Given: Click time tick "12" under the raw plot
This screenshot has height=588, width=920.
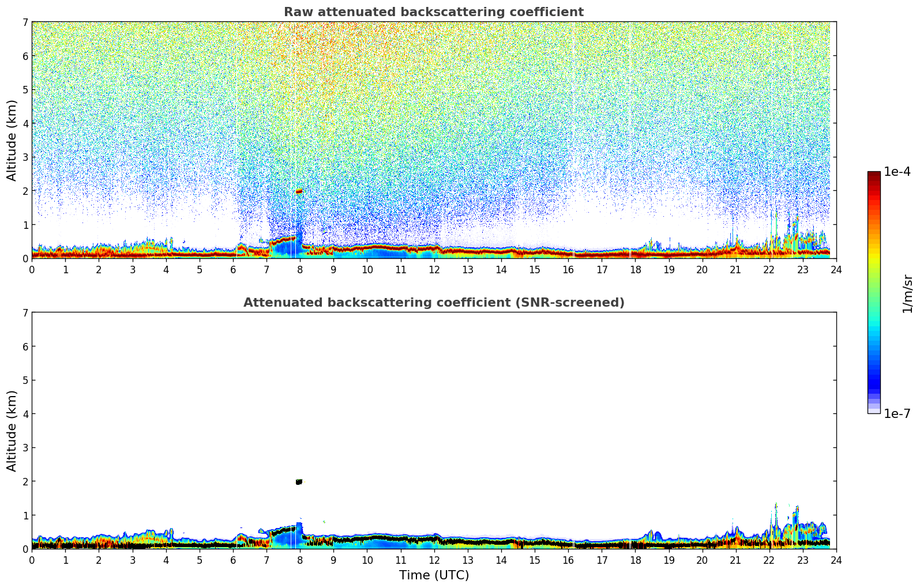Looking at the screenshot, I should coord(434,269).
